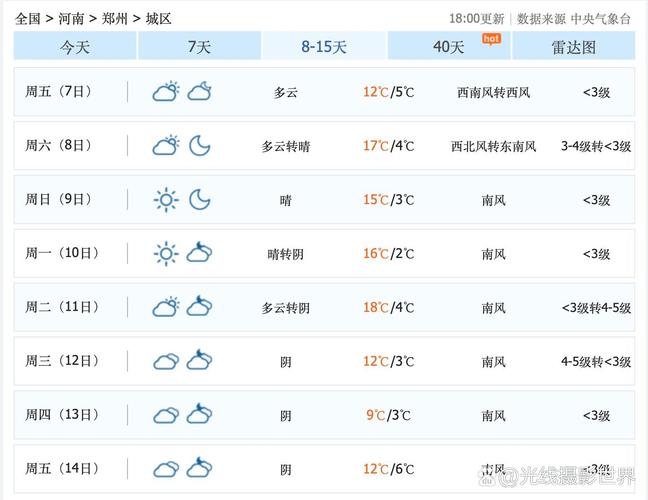Open the 40天 forecast tab
The image size is (648, 500).
449,46
